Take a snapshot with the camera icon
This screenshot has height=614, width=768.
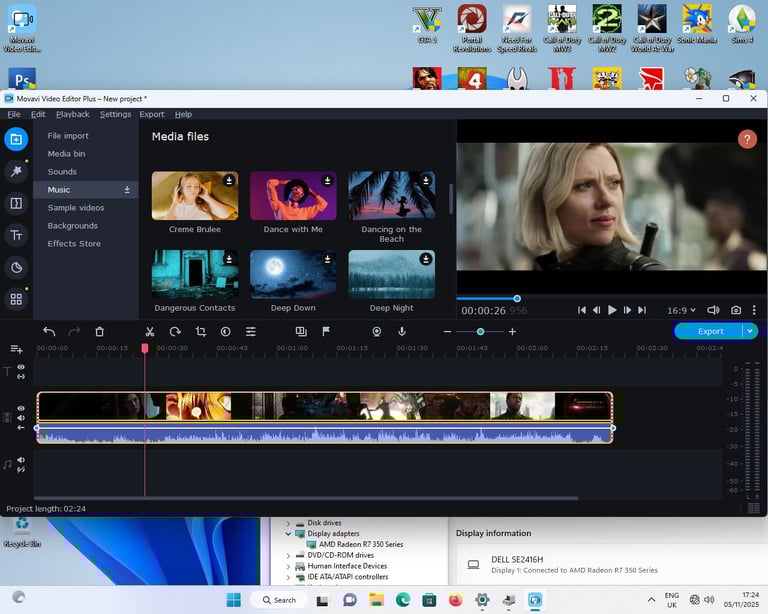tap(736, 310)
